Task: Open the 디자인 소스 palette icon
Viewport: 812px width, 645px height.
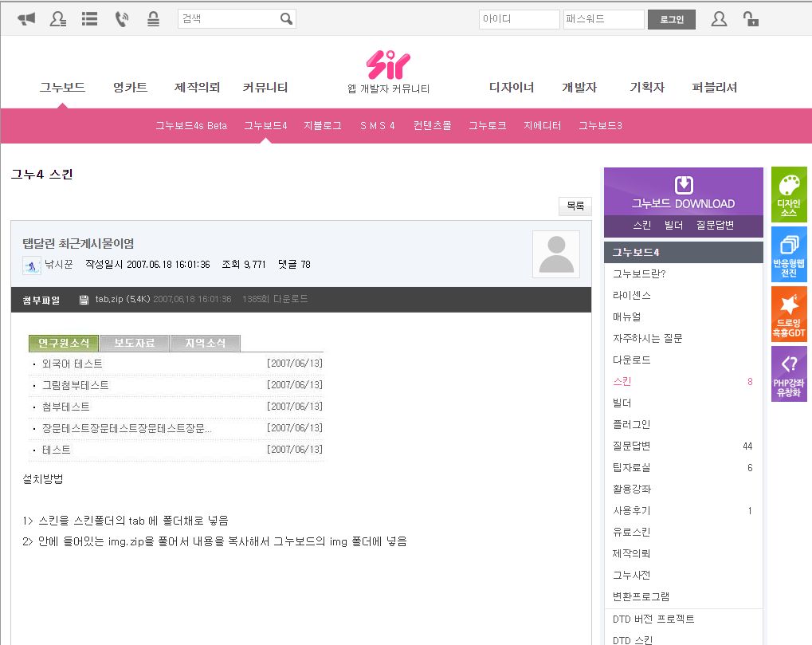Action: click(x=788, y=195)
